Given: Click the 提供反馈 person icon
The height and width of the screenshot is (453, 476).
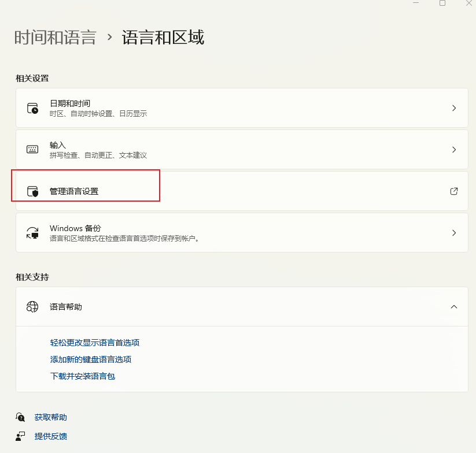Looking at the screenshot, I should pyautogui.click(x=20, y=436).
